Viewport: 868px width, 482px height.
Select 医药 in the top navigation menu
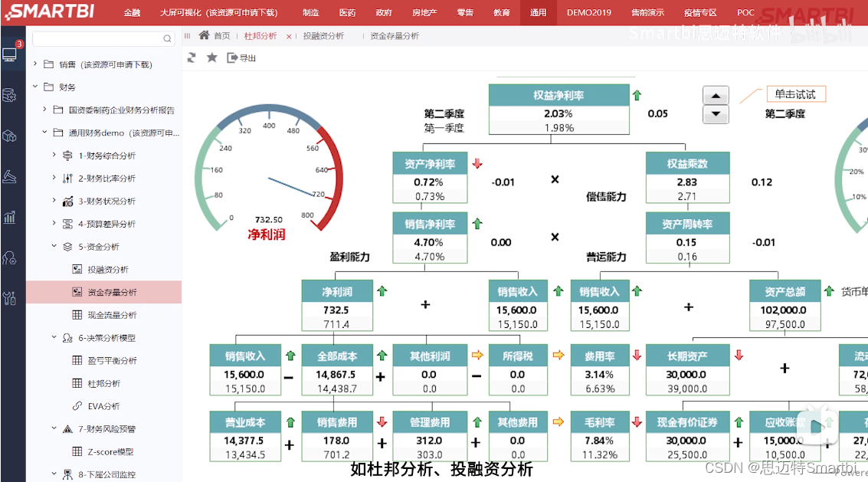click(346, 12)
